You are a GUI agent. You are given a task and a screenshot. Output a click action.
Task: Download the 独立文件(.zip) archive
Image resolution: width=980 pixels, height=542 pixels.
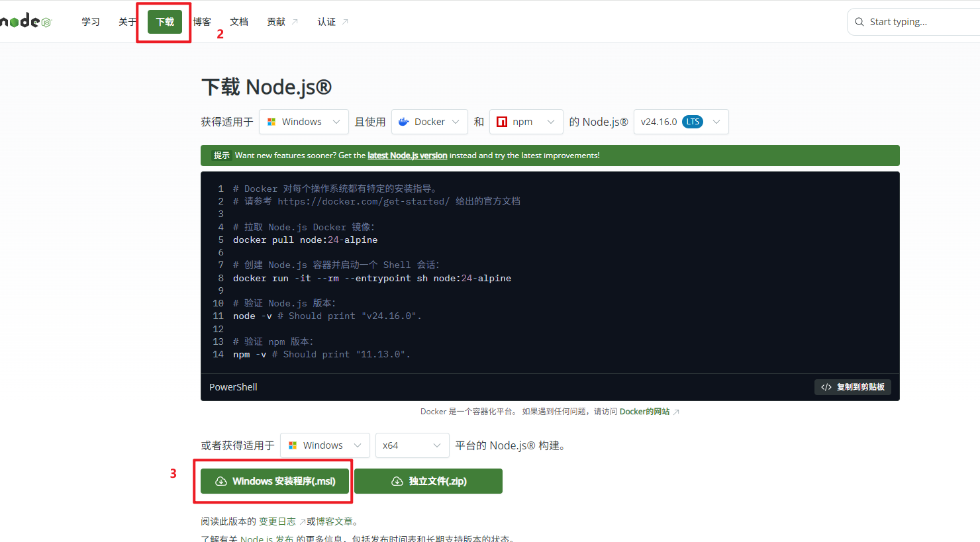click(x=428, y=481)
